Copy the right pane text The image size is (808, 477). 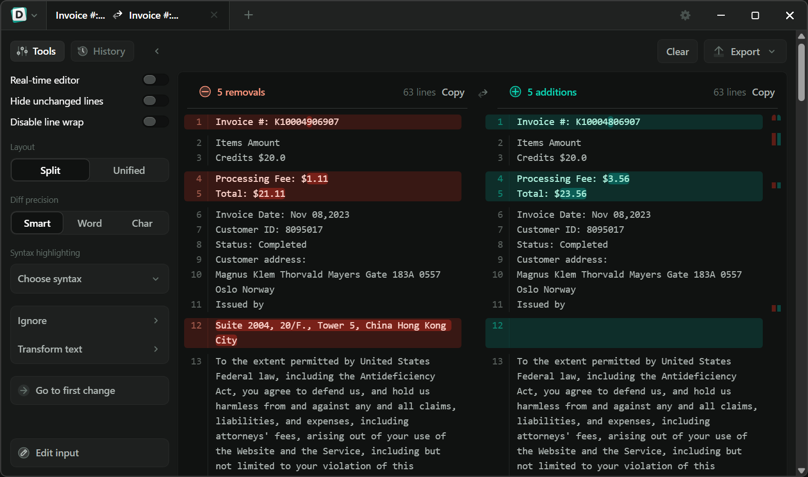[x=763, y=92]
